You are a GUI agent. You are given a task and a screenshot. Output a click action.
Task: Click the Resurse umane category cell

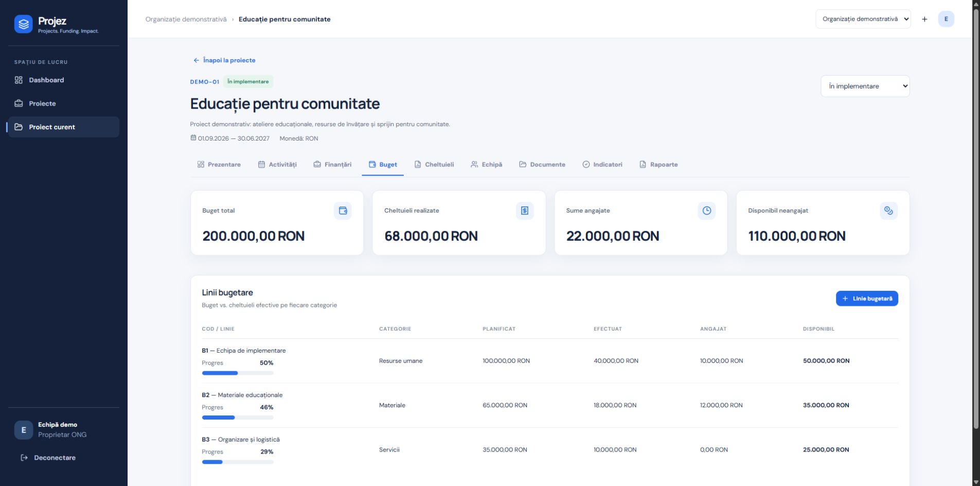[x=401, y=361]
